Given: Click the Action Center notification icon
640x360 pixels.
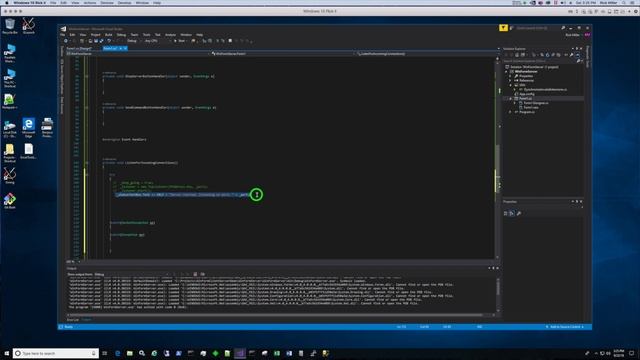Looking at the screenshot, I should click(631, 353).
